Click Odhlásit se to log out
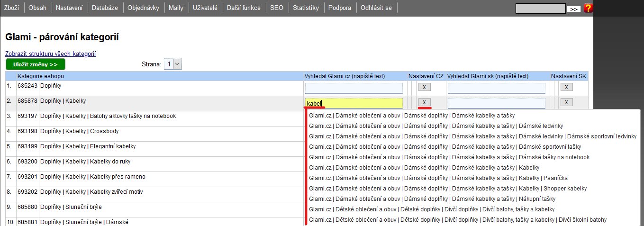The width and height of the screenshot is (644, 226). [376, 8]
